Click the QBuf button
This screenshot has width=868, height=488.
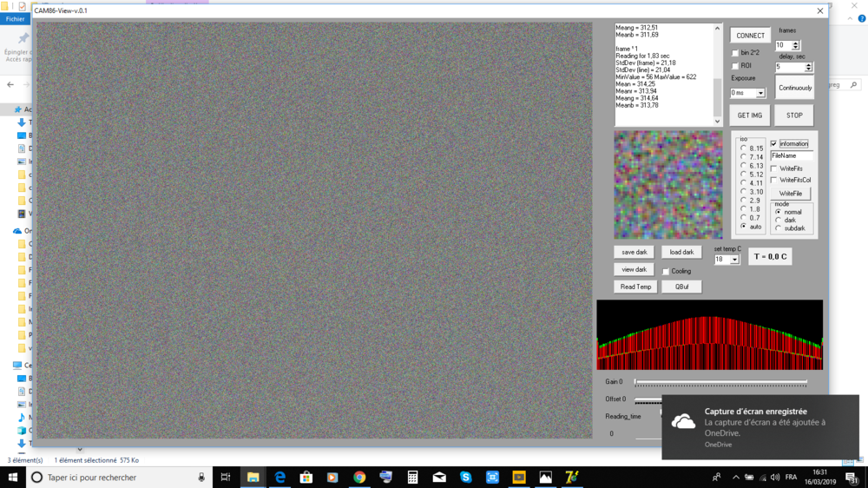[x=681, y=287]
